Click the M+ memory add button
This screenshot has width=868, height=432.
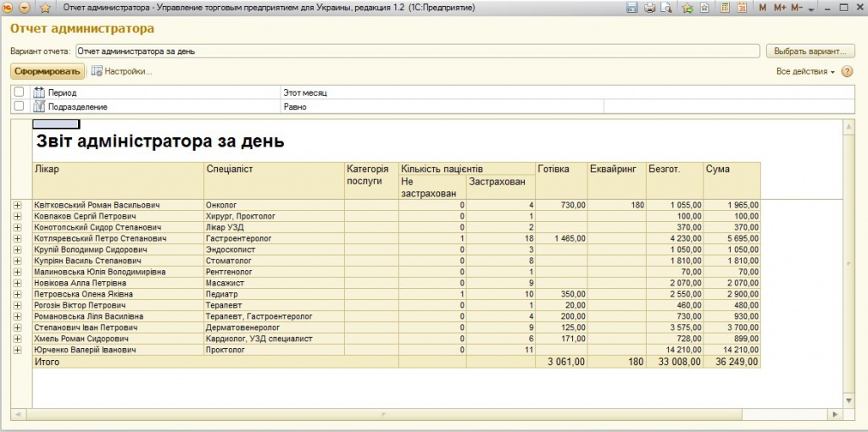780,8
